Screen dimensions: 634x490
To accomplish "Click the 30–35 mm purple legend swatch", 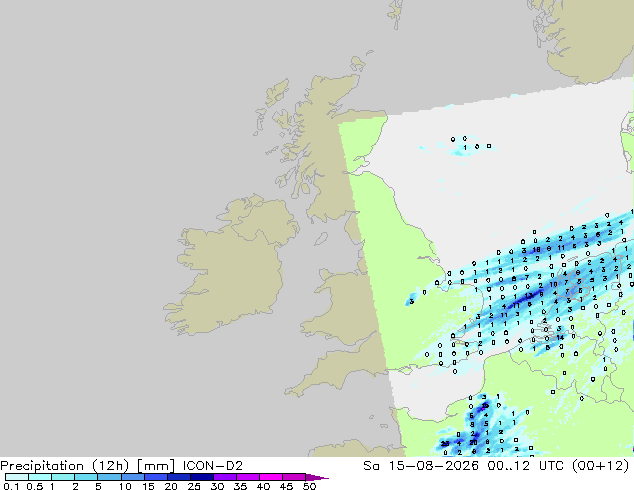I will tap(224, 477).
